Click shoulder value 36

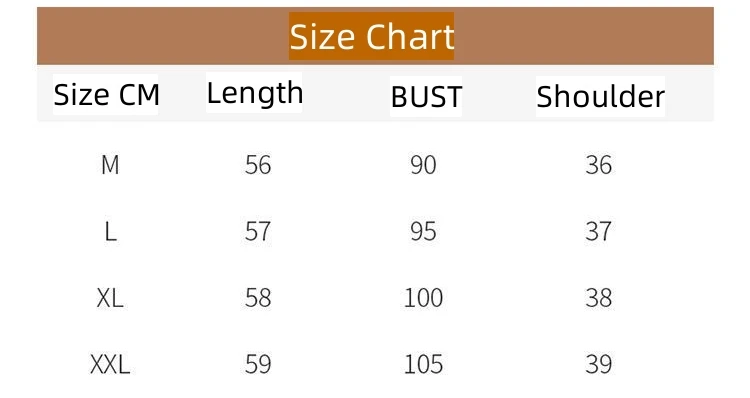pyautogui.click(x=598, y=165)
